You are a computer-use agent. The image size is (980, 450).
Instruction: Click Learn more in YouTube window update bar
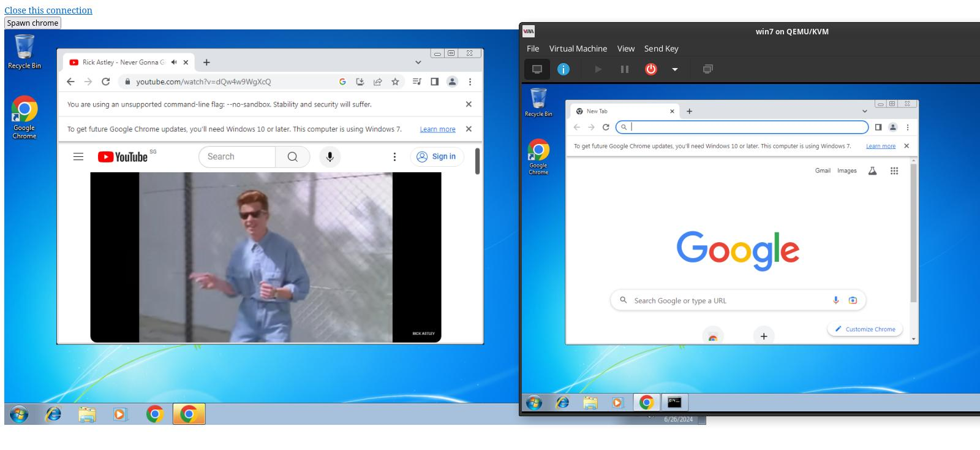coord(437,129)
